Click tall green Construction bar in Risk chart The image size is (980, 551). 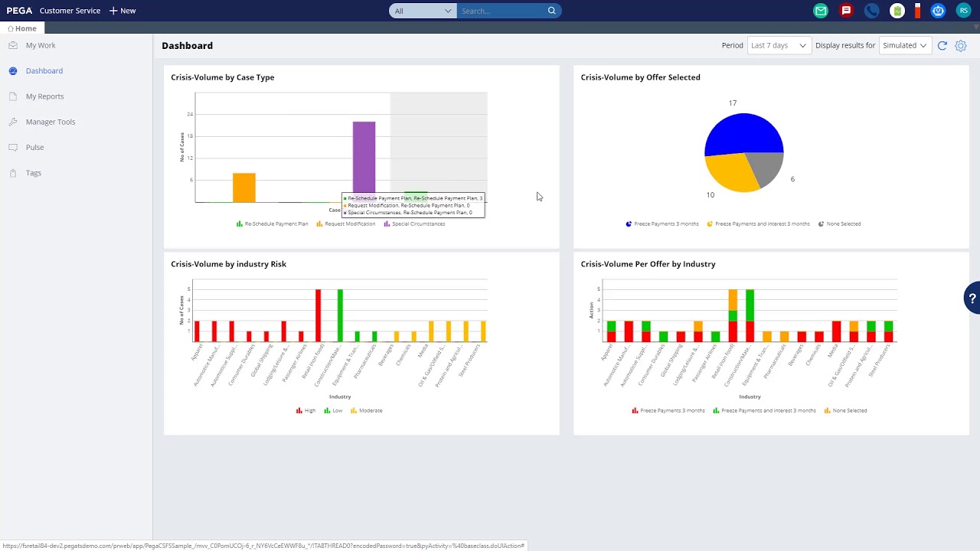point(340,315)
